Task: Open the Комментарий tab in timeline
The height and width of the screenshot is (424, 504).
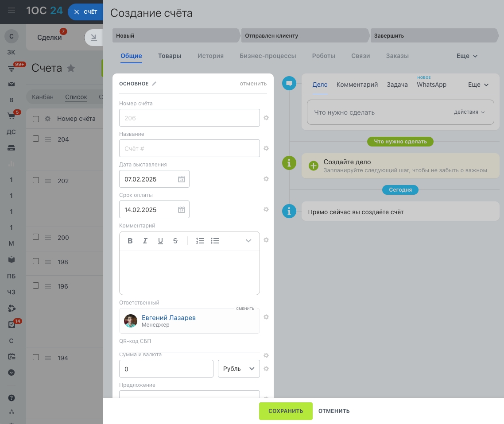Action: 357,85
